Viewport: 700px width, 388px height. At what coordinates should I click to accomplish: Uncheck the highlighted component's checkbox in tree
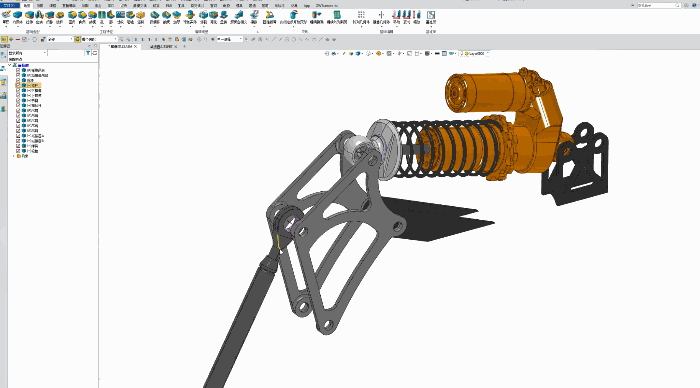coord(18,85)
